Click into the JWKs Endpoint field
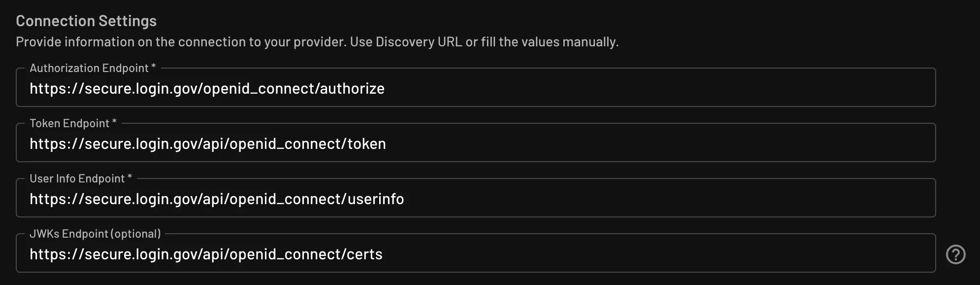Viewport: 980px width, 285px height. click(492, 254)
